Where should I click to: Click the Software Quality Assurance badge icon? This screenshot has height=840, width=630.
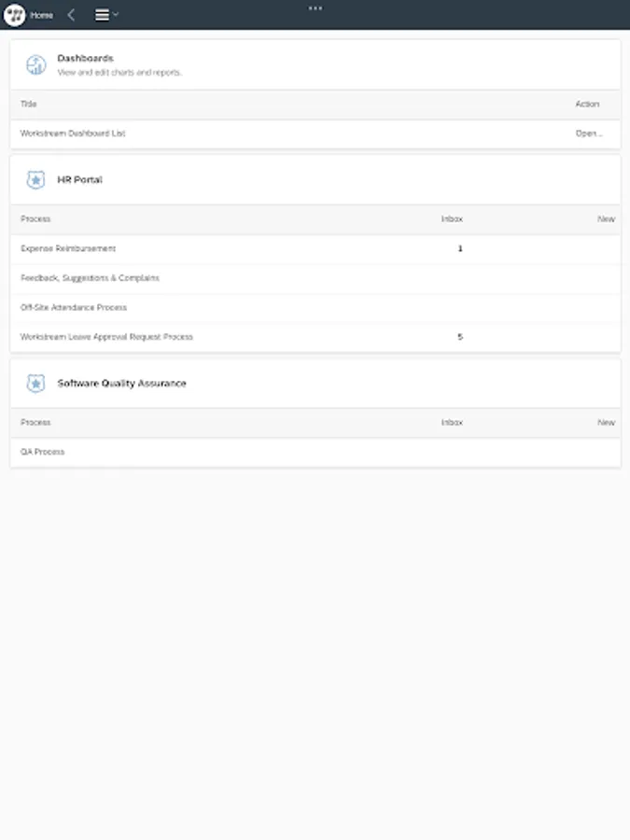point(35,384)
